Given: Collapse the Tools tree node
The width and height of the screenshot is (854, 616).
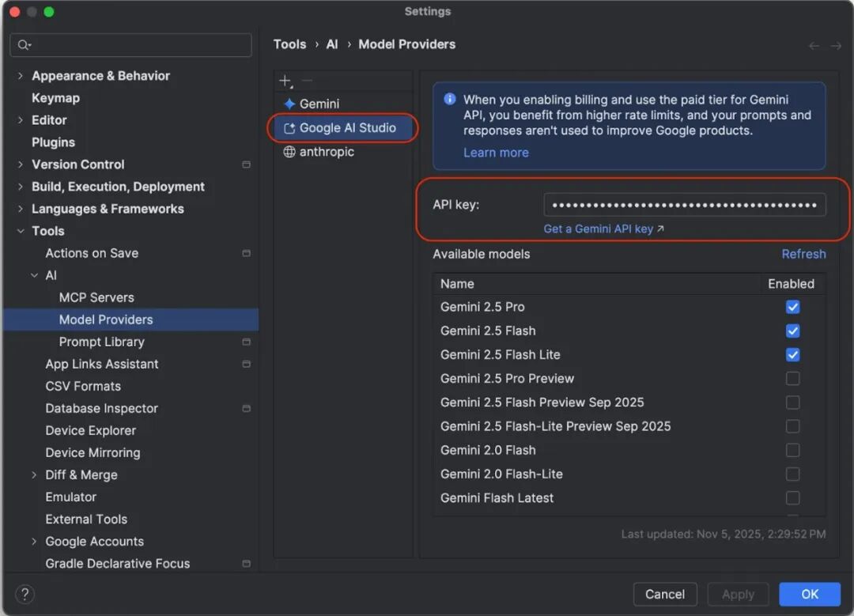Looking at the screenshot, I should tap(20, 231).
